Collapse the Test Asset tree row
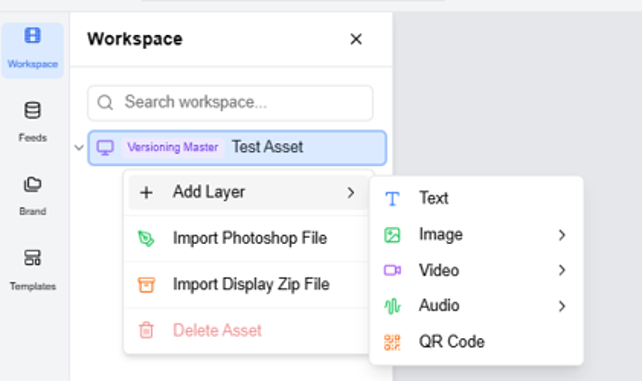 click(x=79, y=147)
